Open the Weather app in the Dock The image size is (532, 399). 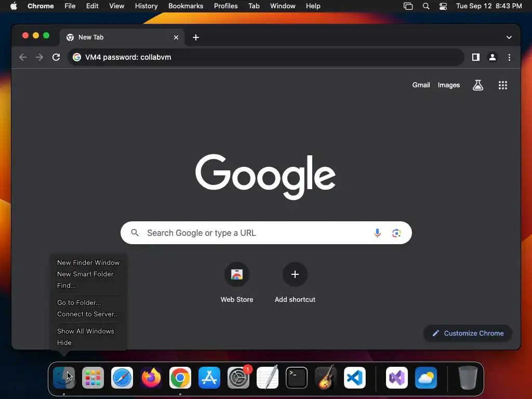click(426, 378)
